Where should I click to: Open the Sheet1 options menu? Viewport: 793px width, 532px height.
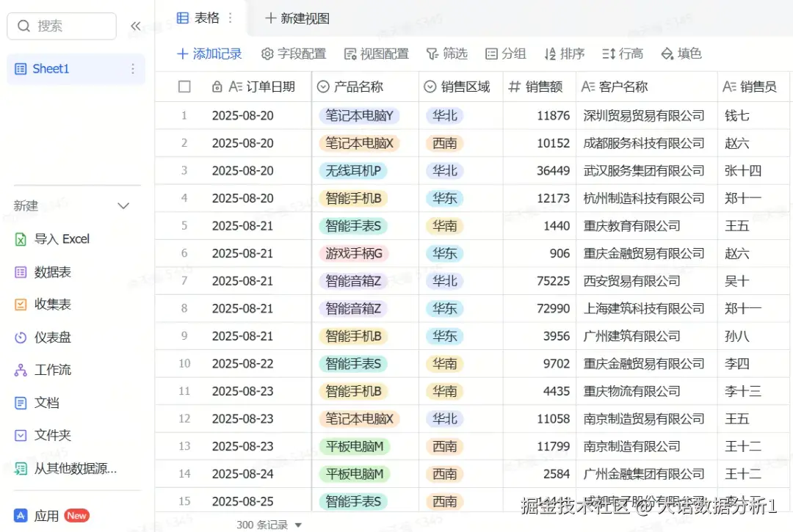pyautogui.click(x=131, y=68)
